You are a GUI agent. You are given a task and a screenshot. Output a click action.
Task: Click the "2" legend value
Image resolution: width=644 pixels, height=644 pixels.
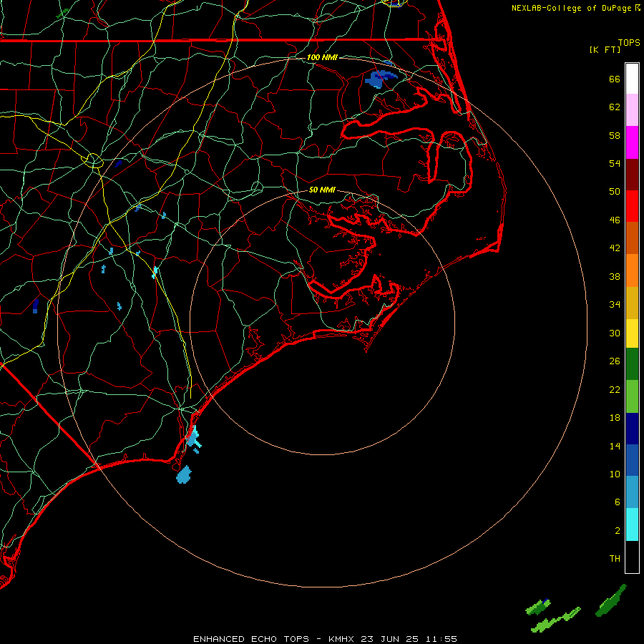pyautogui.click(x=618, y=531)
